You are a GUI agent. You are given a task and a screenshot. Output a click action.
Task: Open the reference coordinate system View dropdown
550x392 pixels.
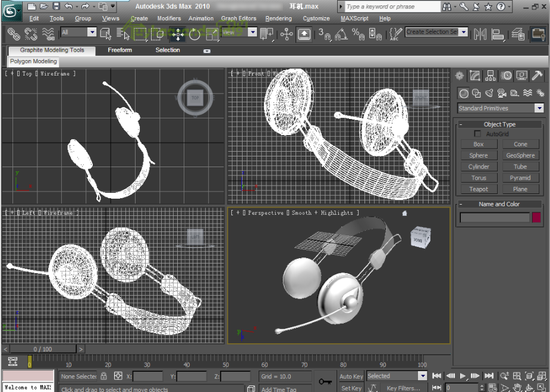(253, 32)
